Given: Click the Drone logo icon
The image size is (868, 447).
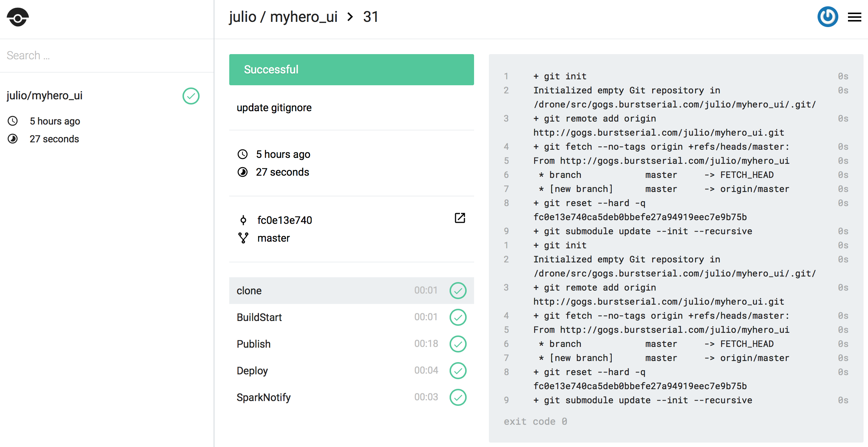Looking at the screenshot, I should [17, 17].
